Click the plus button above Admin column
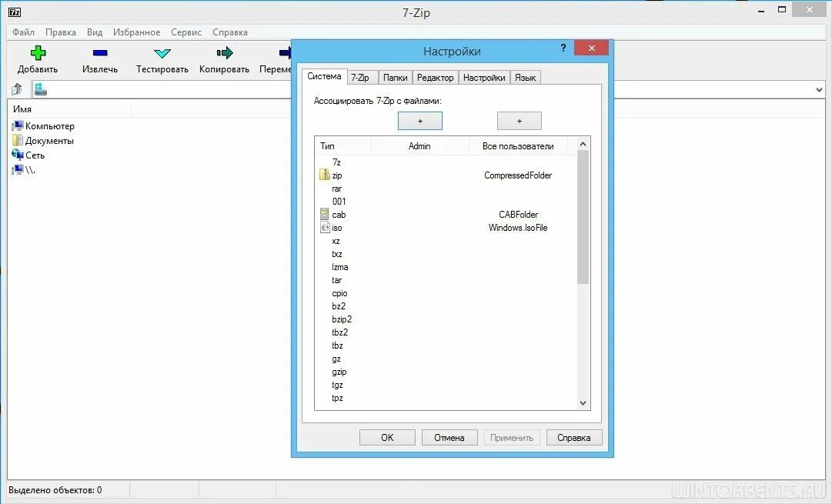This screenshot has width=832, height=504. click(x=419, y=121)
